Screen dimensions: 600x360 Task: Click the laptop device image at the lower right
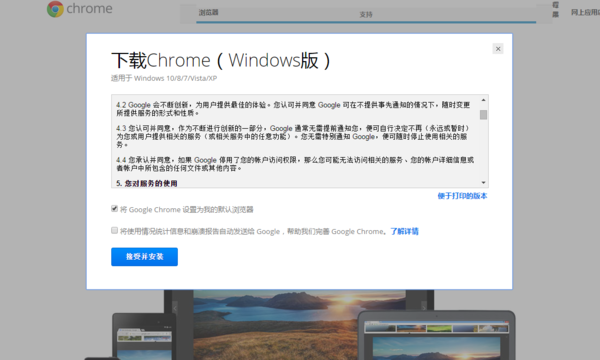click(x=437, y=335)
